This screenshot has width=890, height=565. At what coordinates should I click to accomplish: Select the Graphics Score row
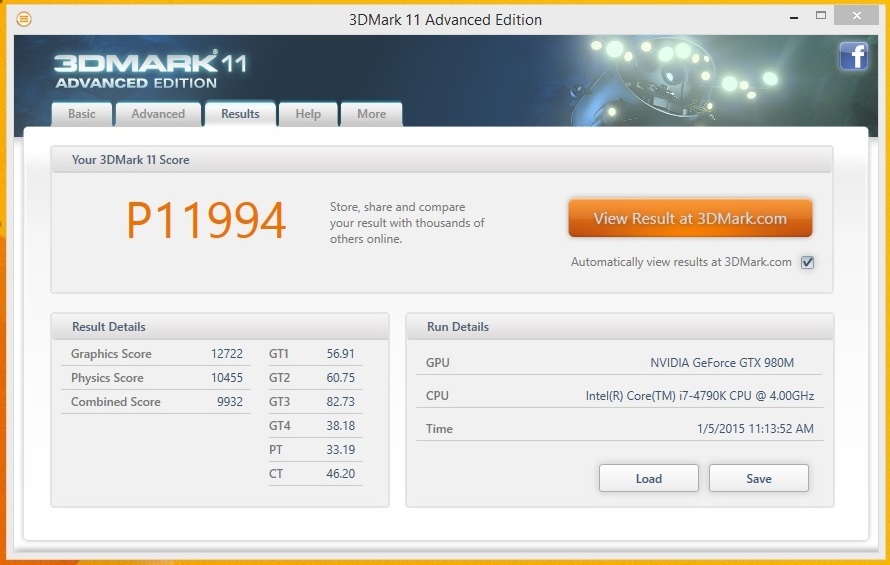pos(156,354)
